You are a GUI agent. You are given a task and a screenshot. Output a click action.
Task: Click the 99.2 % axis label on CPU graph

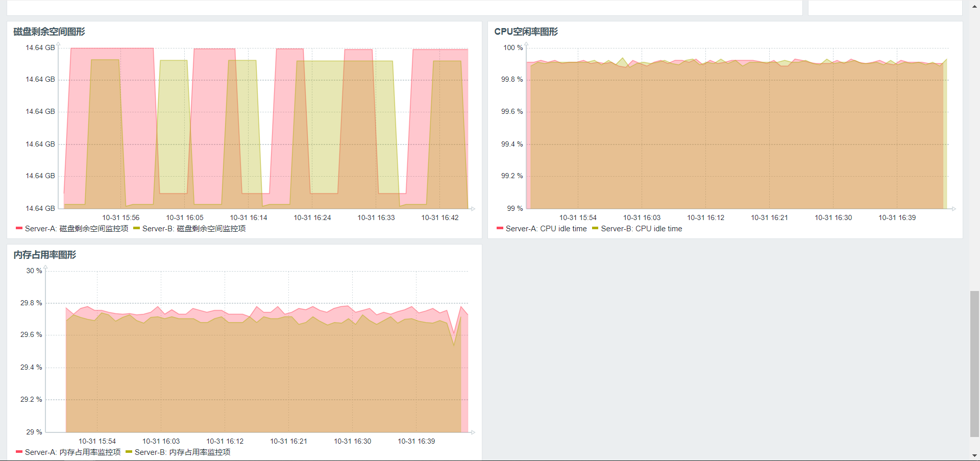(512, 176)
